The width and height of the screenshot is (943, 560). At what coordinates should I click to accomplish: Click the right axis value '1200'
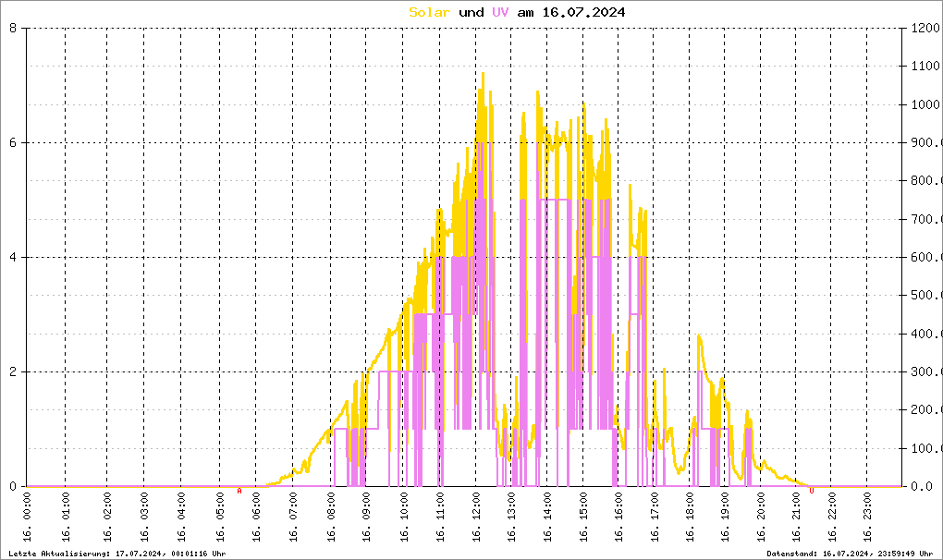(x=925, y=28)
